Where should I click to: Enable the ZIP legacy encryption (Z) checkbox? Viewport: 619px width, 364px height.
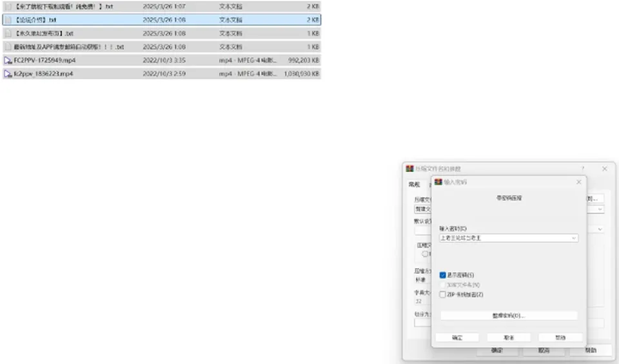coord(442,294)
